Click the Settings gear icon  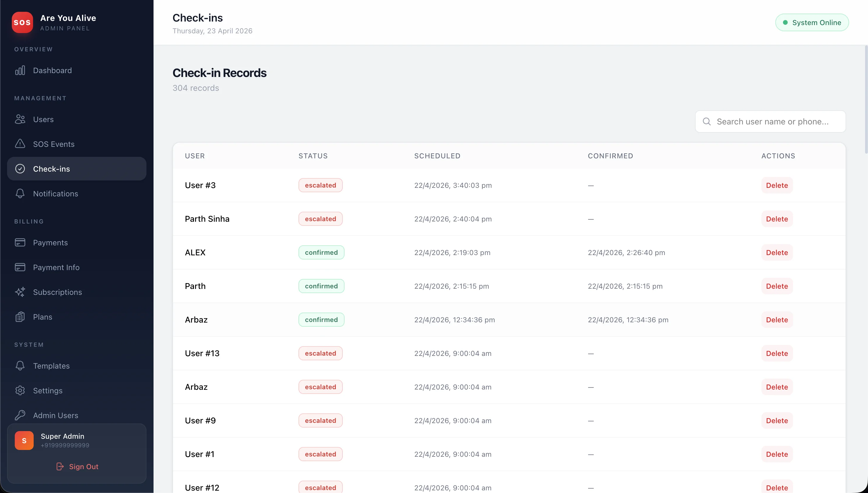coord(20,390)
